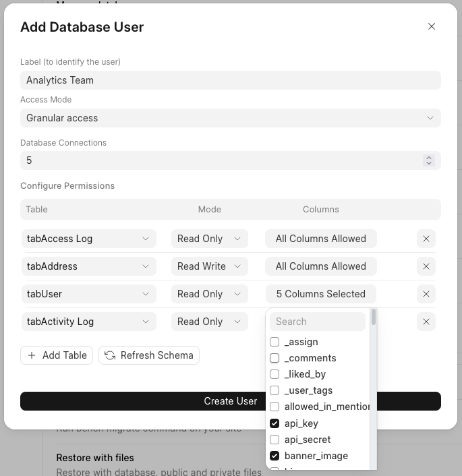The height and width of the screenshot is (476, 462).
Task: Open the tabUser 5 Columns Selected picker
Action: tap(320, 294)
